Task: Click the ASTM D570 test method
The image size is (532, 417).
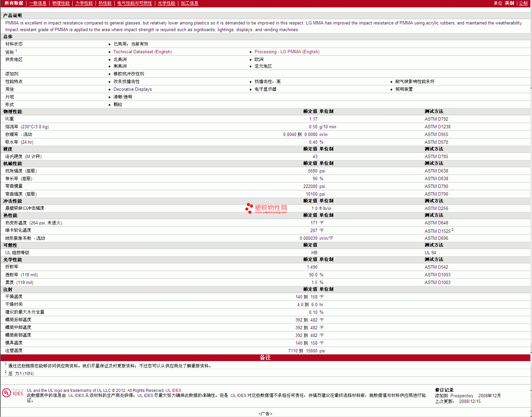Action: pyautogui.click(x=436, y=142)
